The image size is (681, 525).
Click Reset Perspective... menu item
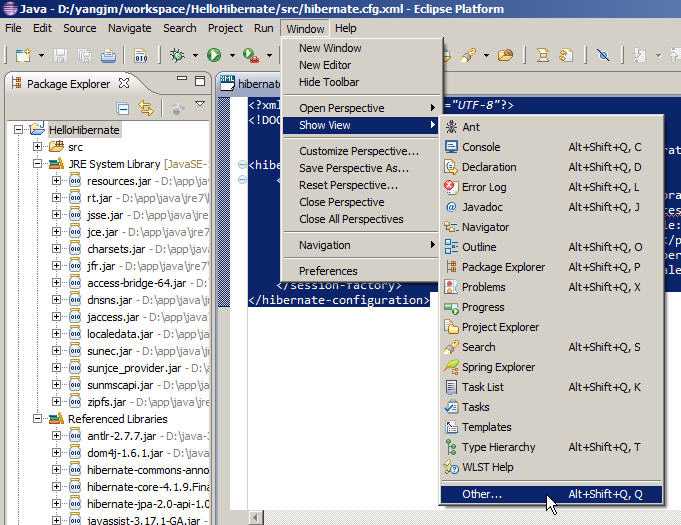coord(360,185)
